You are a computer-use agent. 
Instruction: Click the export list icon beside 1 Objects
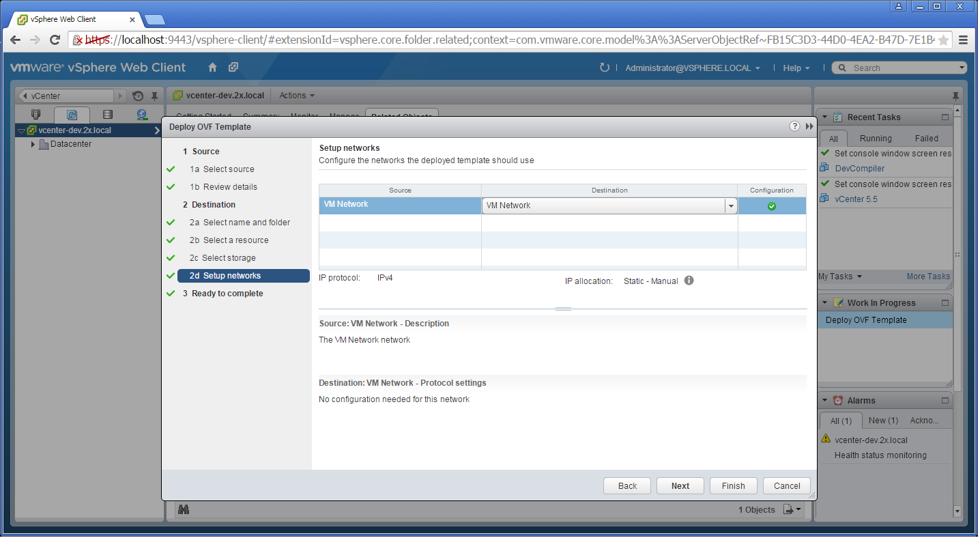point(793,509)
